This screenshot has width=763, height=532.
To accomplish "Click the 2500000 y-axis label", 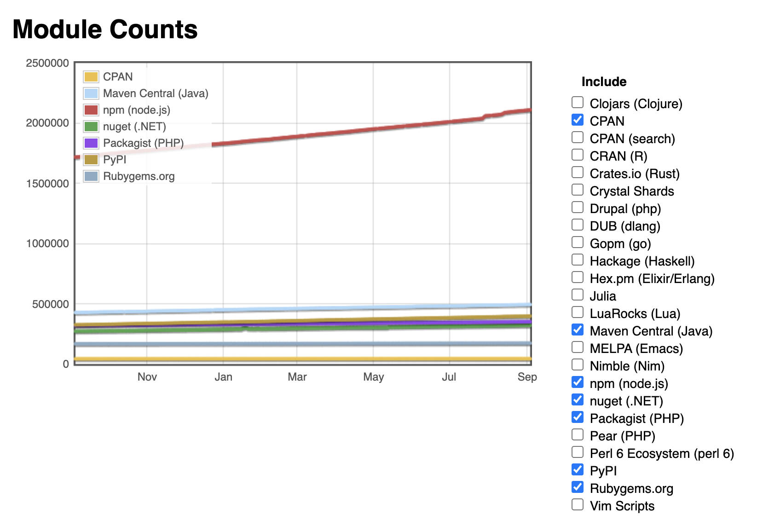I will [47, 63].
